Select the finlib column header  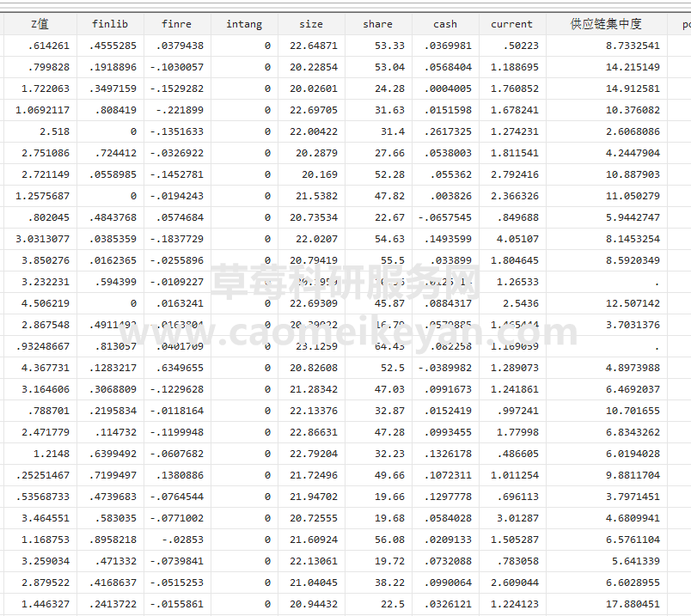110,24
